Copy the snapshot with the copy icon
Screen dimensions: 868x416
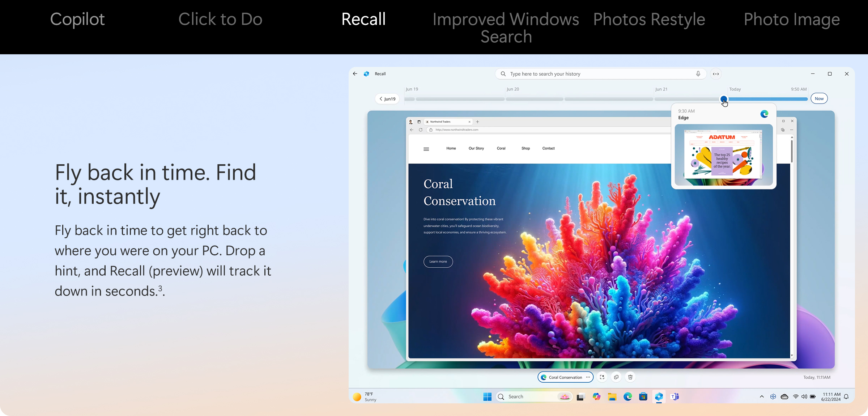pyautogui.click(x=616, y=377)
